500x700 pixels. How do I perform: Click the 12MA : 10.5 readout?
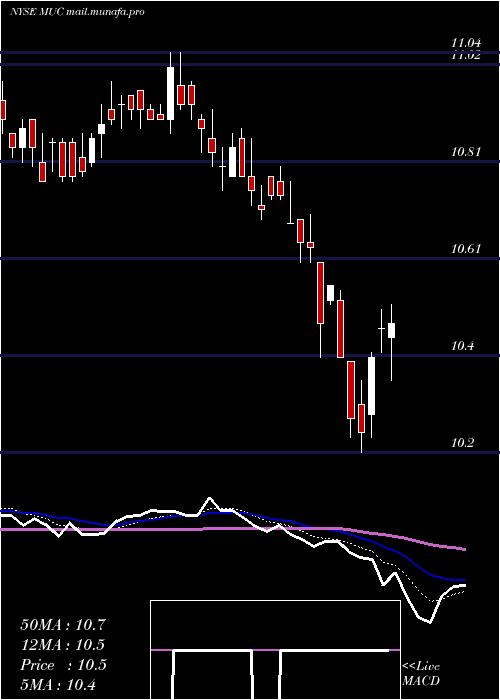(63, 645)
